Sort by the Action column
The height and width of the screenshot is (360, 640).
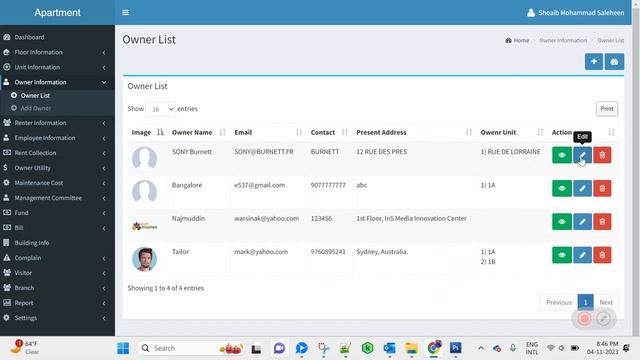click(x=583, y=132)
